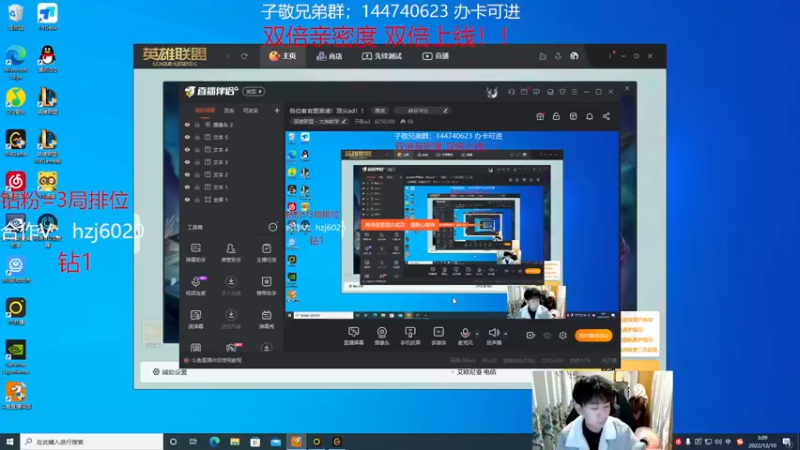Switch to the 商店 tab in the League client

[x=329, y=56]
